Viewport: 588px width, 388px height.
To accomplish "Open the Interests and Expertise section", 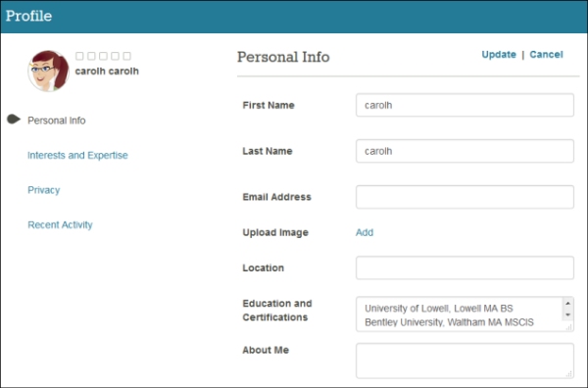I will pos(77,155).
